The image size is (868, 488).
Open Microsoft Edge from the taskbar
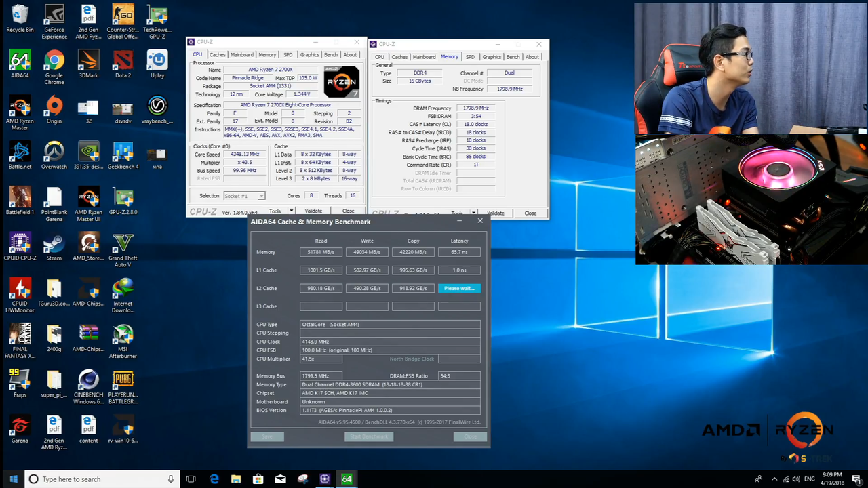214,479
